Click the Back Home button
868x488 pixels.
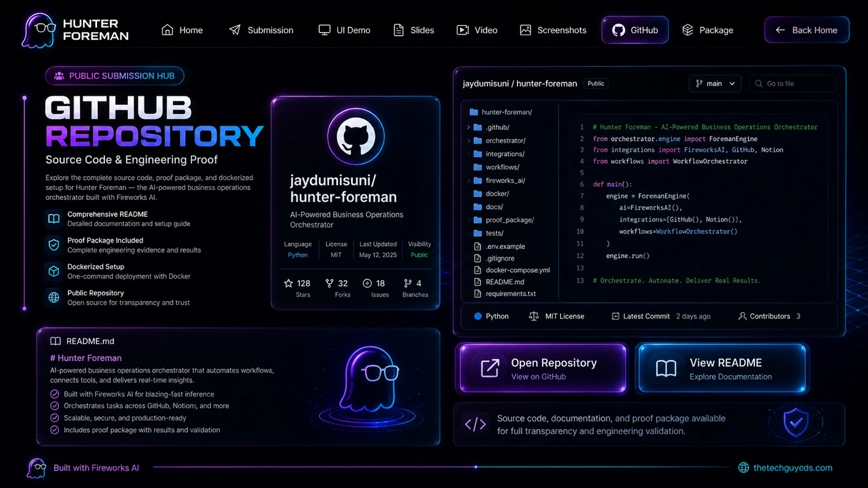click(x=806, y=30)
